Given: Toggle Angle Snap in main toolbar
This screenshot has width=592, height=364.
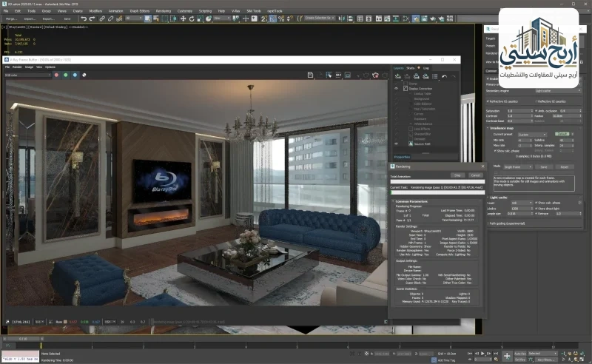Looking at the screenshot, I should coord(272,18).
